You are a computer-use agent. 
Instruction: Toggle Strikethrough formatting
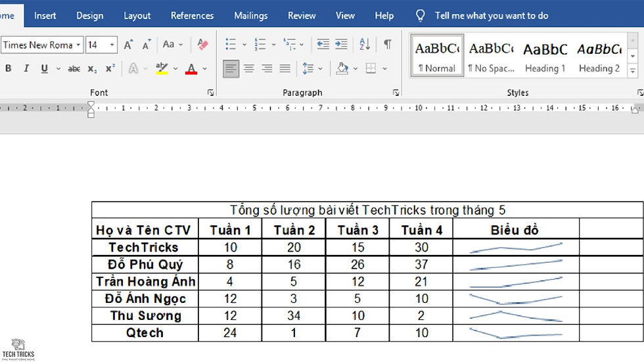point(74,68)
